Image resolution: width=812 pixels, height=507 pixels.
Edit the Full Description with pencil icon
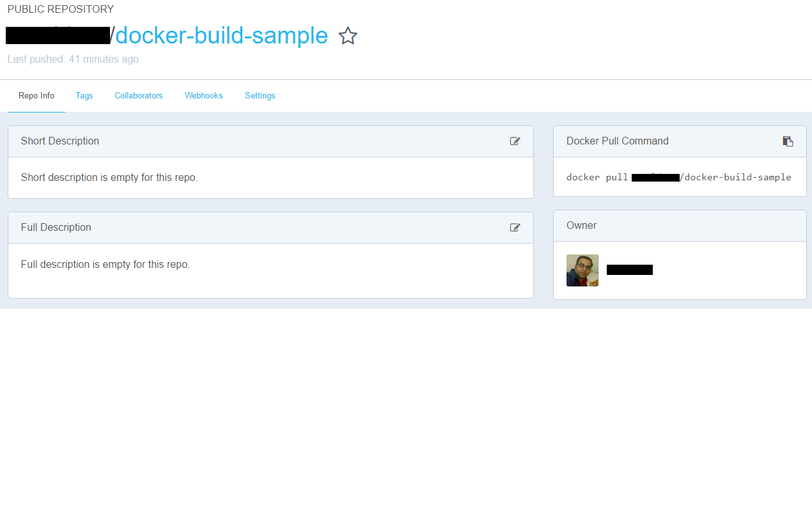coord(515,228)
